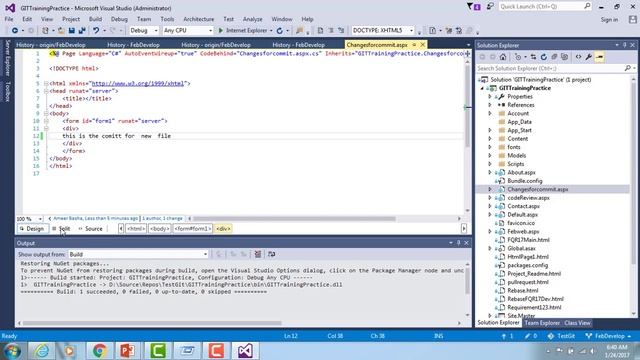
Task: Click the Chrome icon in the taskbar
Action: [x=99, y=351]
